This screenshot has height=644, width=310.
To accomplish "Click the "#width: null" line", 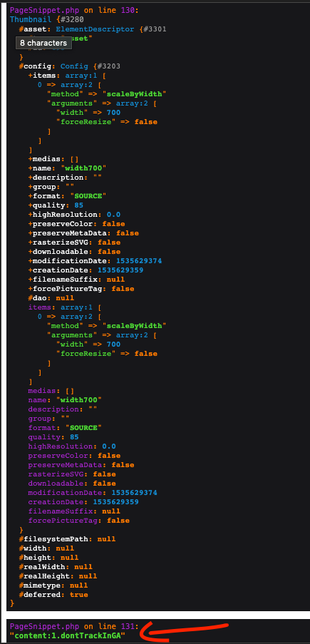I will (46, 548).
